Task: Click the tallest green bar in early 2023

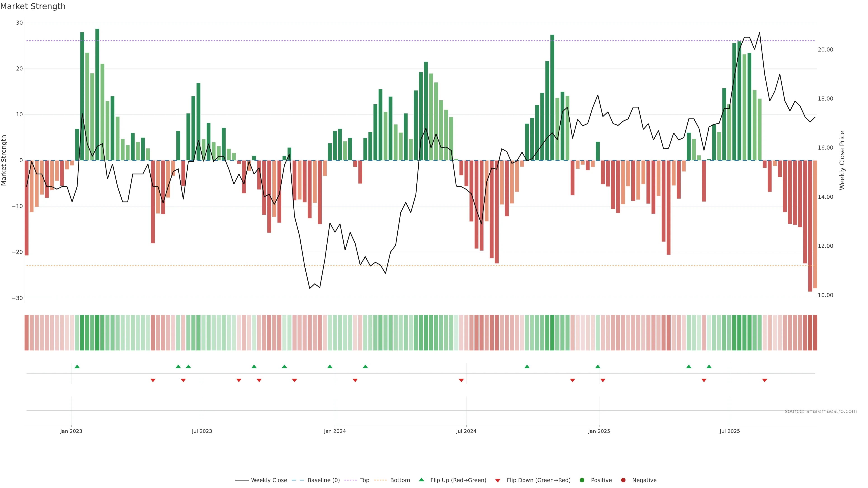Action: point(97,94)
